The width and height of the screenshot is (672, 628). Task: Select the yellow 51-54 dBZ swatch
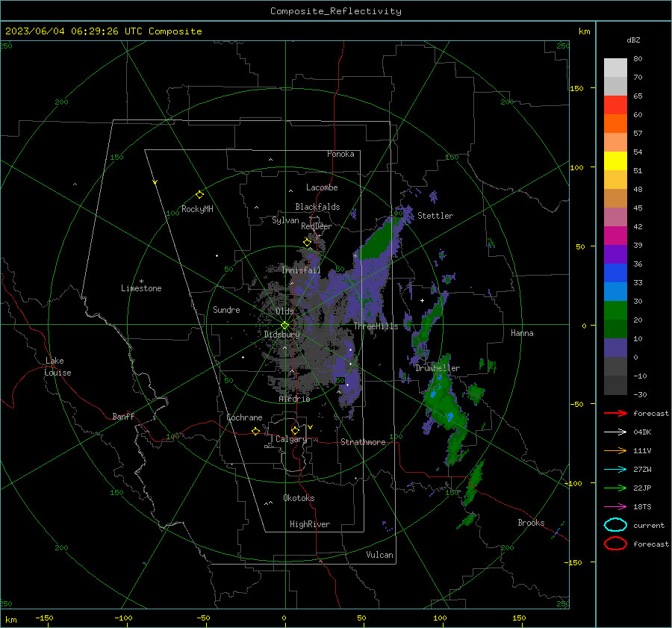(x=615, y=161)
